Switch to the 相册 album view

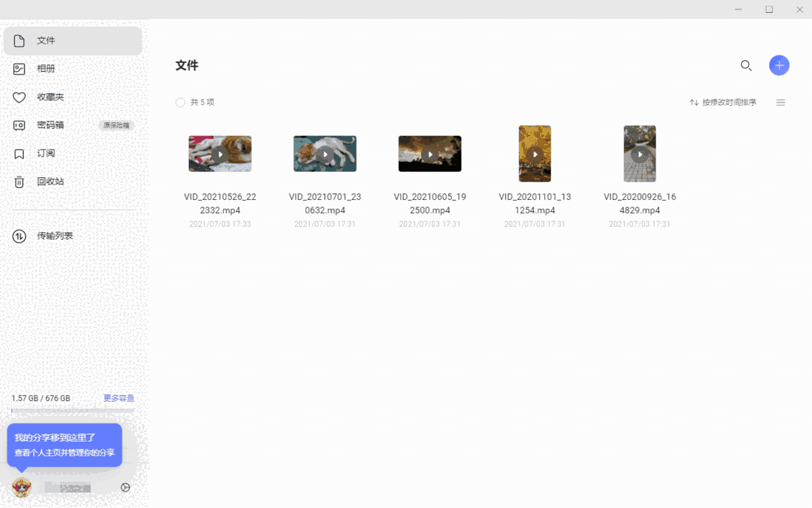(x=46, y=68)
